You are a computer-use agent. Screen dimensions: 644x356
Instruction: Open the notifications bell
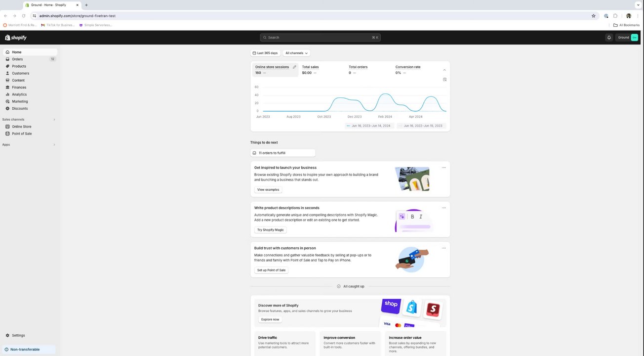(x=609, y=38)
